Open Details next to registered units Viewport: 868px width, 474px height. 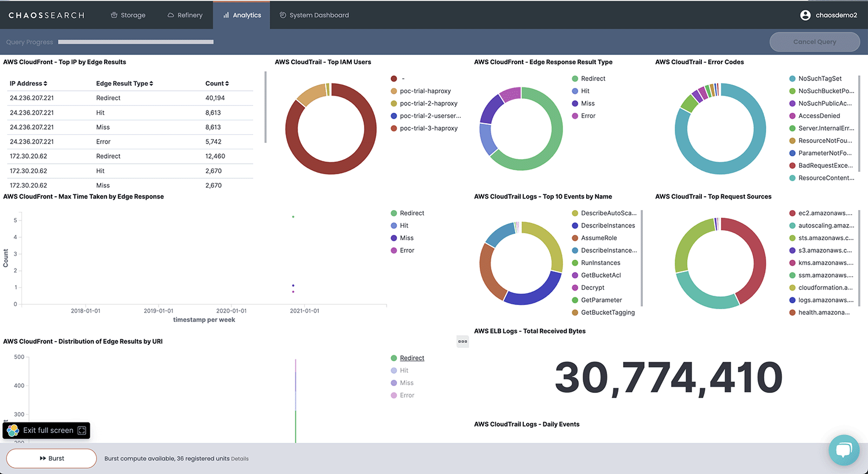(240, 458)
